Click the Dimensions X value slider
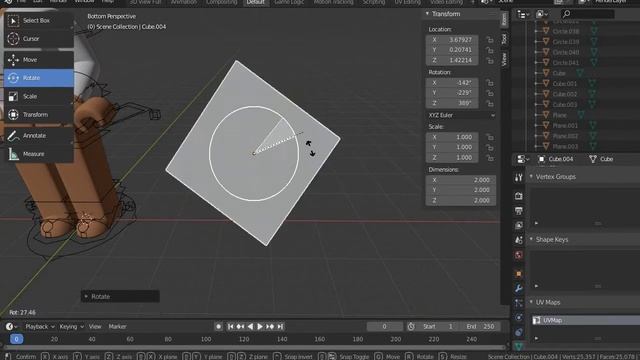 460,180
